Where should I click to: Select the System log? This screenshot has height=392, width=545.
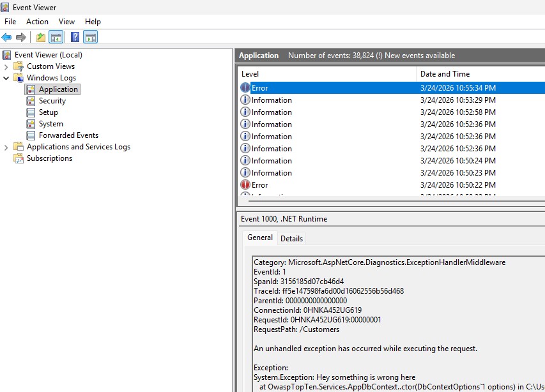point(50,124)
